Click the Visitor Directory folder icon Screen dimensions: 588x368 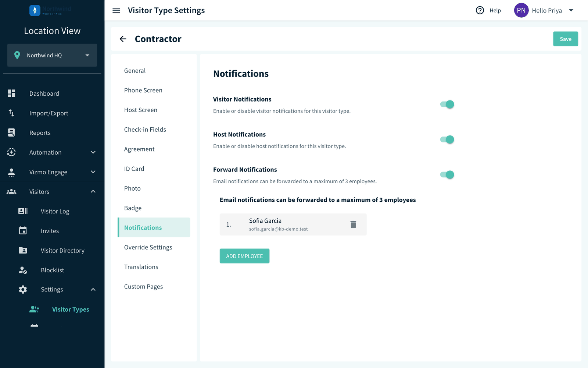tap(23, 250)
